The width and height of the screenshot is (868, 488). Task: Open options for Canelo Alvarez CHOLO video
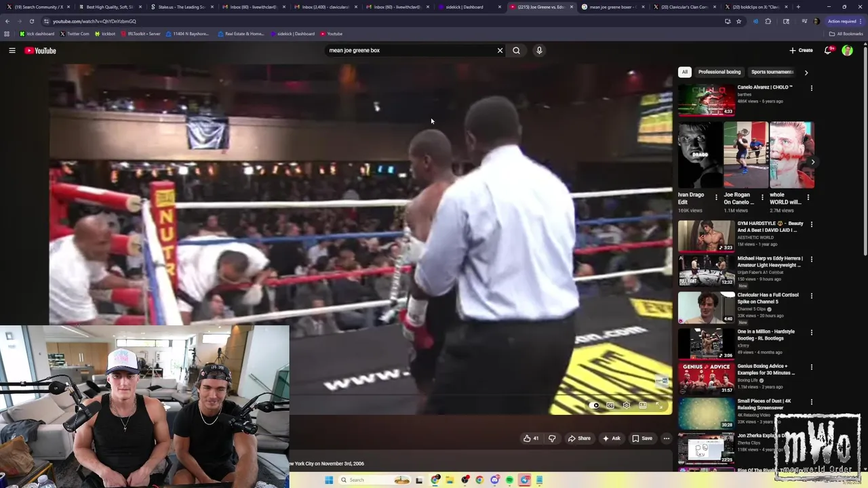click(x=811, y=88)
